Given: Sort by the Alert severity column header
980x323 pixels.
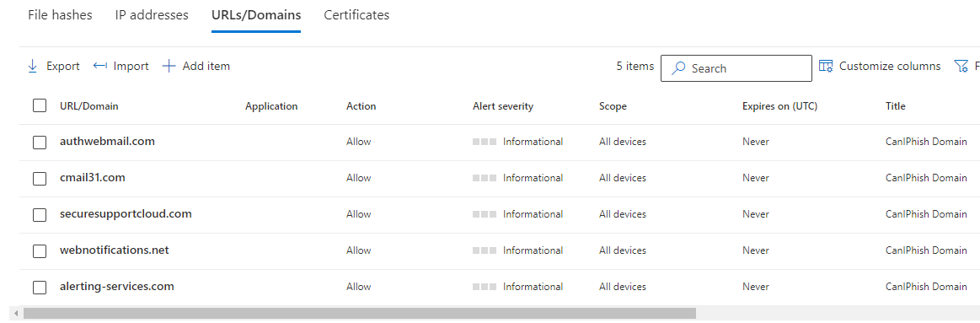Looking at the screenshot, I should [x=503, y=106].
